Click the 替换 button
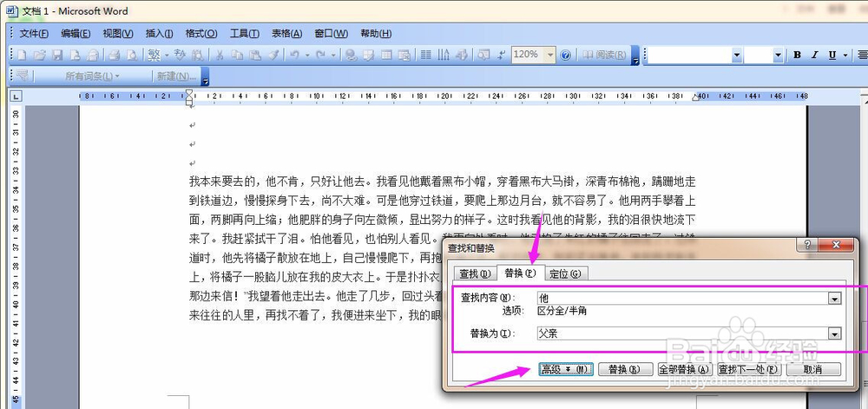 coord(626,369)
